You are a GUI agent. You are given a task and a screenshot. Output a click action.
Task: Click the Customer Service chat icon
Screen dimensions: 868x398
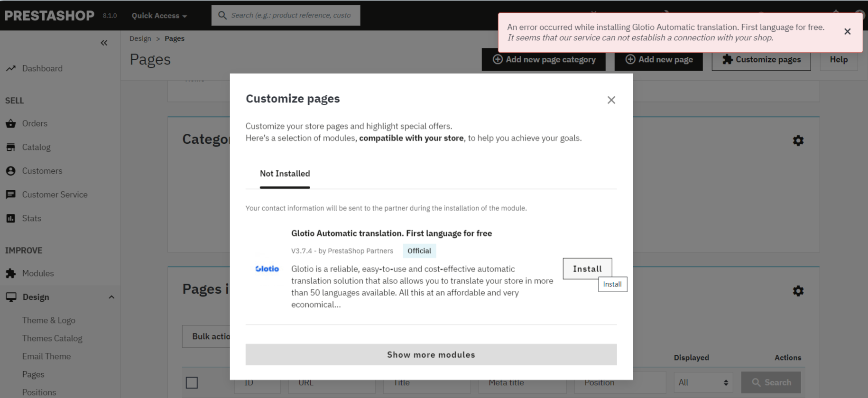point(10,194)
